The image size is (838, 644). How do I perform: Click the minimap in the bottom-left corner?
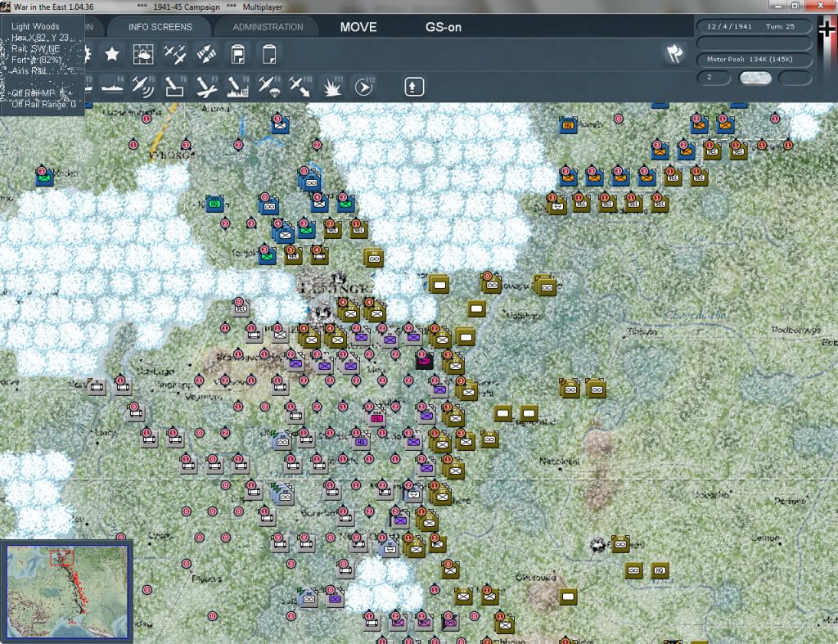pyautogui.click(x=67, y=592)
